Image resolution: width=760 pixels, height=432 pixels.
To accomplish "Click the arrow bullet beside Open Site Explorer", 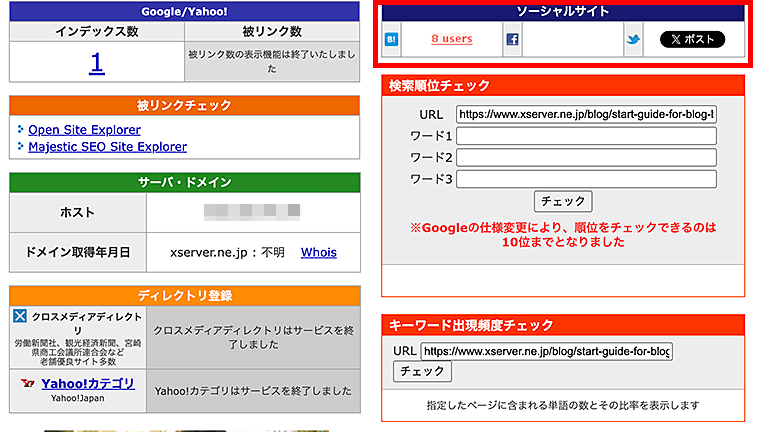I will coord(20,129).
